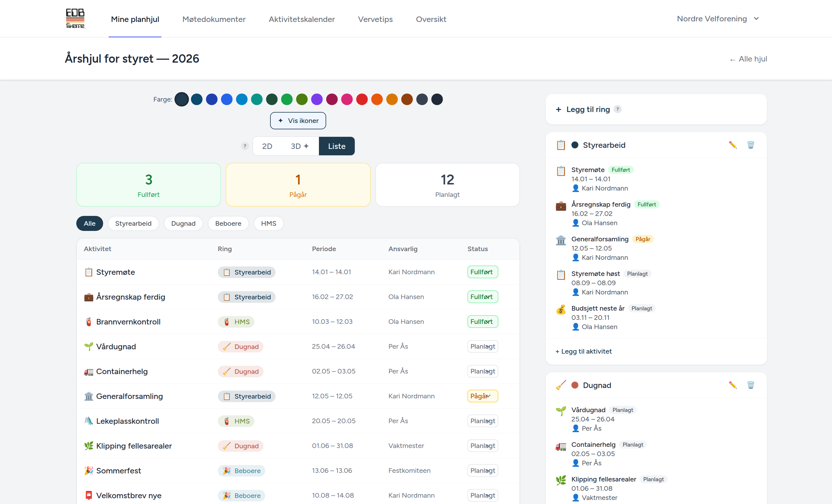Click Legg til aktivitet under Styrearbeid

(584, 351)
